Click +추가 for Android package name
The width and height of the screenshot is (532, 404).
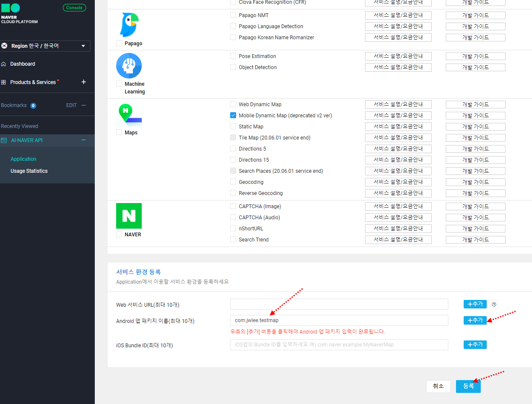pos(475,320)
